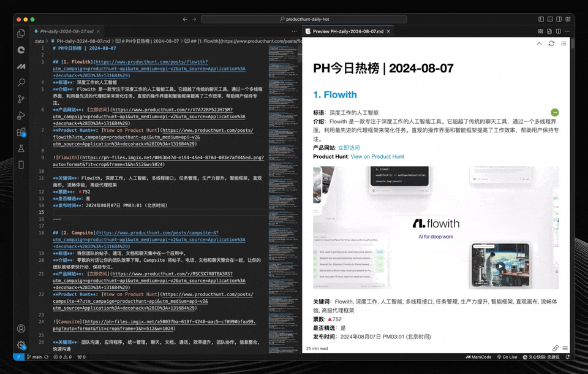Open the editor more actions ... menu

[x=567, y=31]
